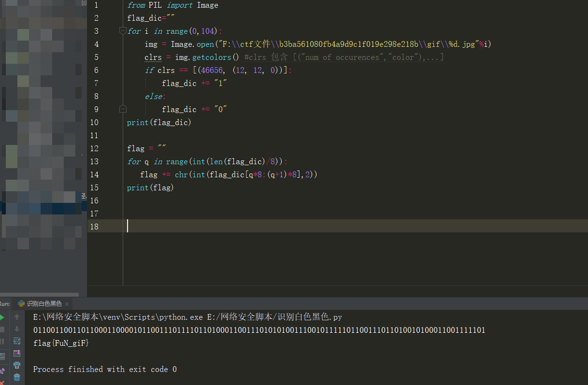Click Python icon on the 识别白色黑色 run tab
This screenshot has width=588, height=385.
21,304
